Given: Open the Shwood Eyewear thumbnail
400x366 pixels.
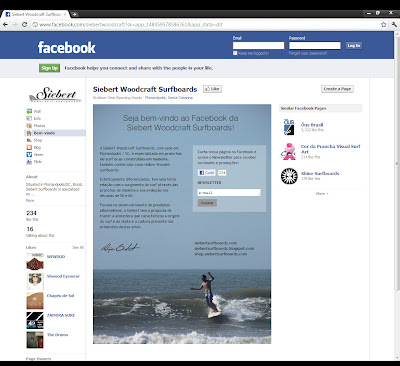Looking at the screenshot, I should tap(35, 281).
